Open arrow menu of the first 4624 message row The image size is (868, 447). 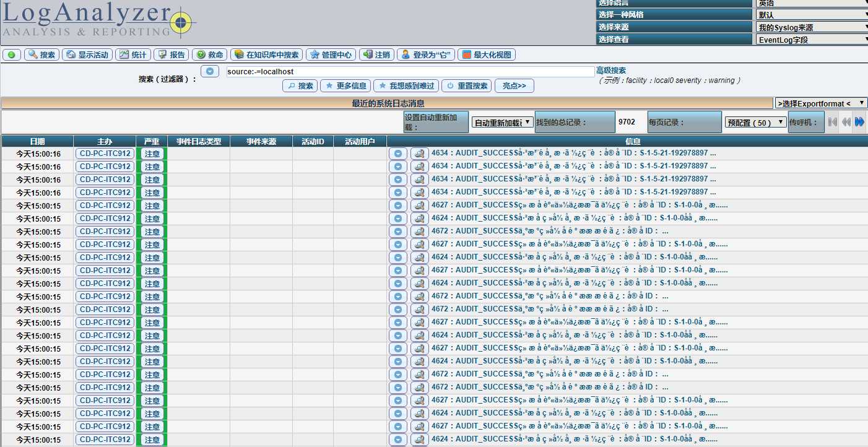[398, 219]
